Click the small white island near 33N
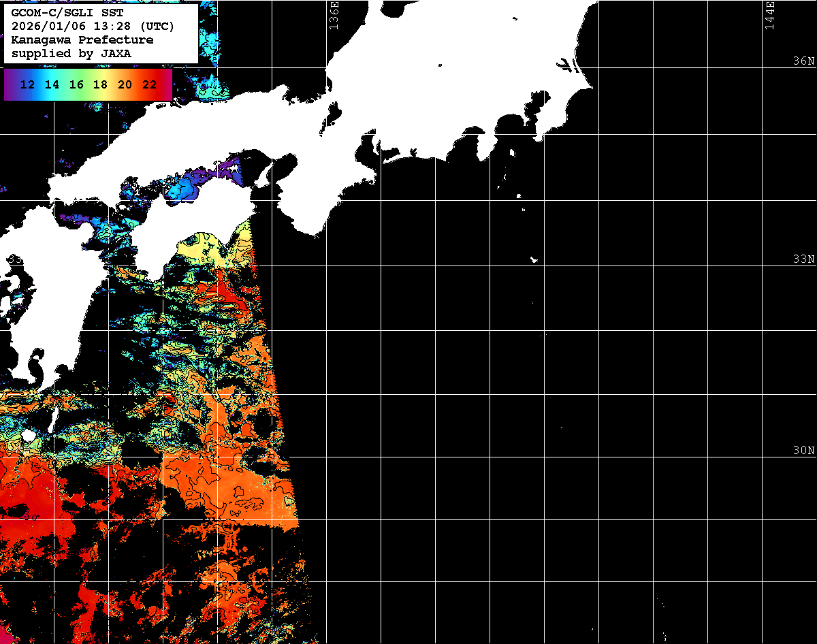 pos(534,259)
